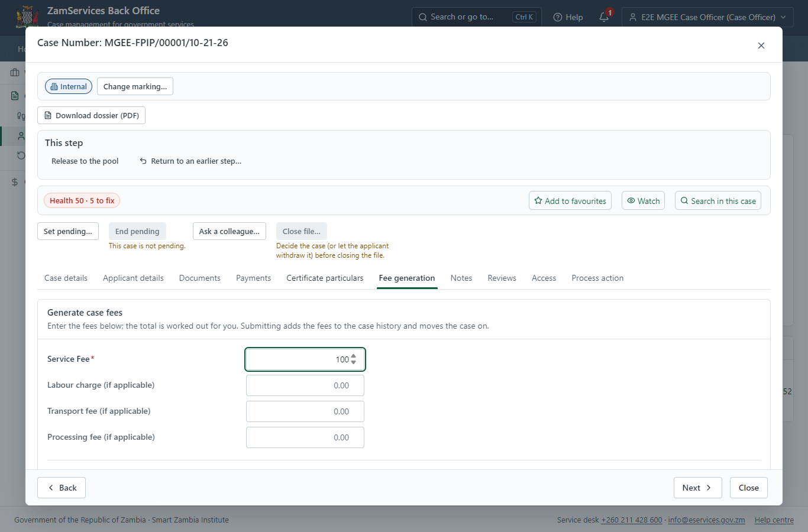Open the Reviews tab
This screenshot has height=532, width=808.
click(502, 278)
